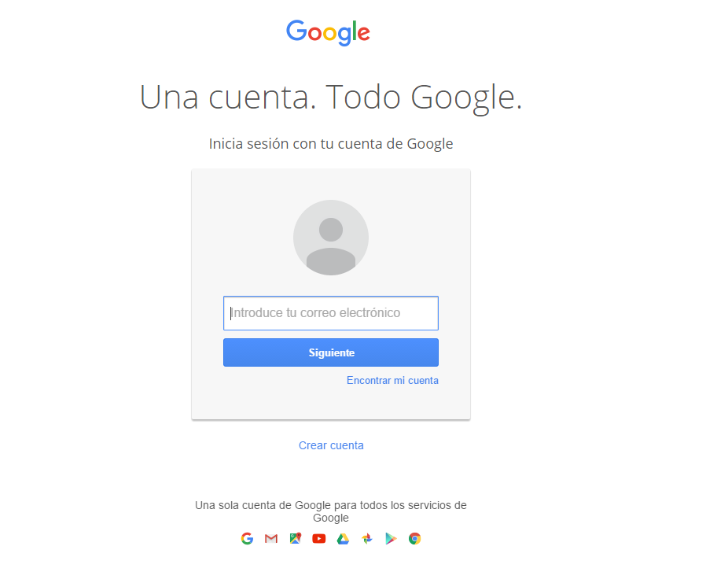Viewport: 728px width, 583px height.
Task: Follow the 'Crear cuenta' link
Action: (331, 445)
